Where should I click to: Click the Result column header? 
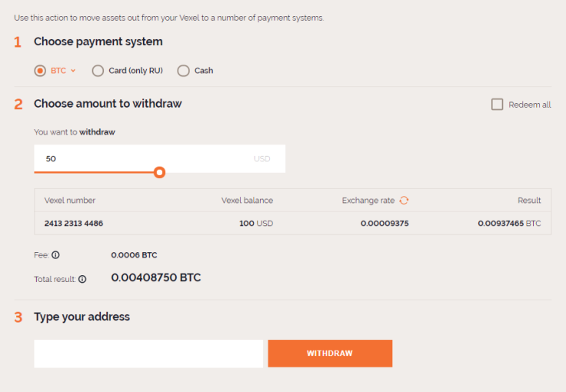tap(529, 200)
